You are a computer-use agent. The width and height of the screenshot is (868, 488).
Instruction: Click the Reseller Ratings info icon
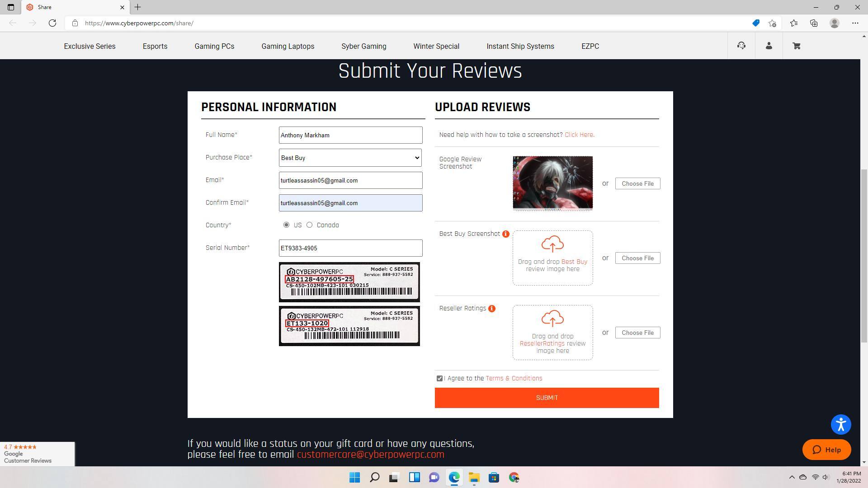pyautogui.click(x=491, y=308)
